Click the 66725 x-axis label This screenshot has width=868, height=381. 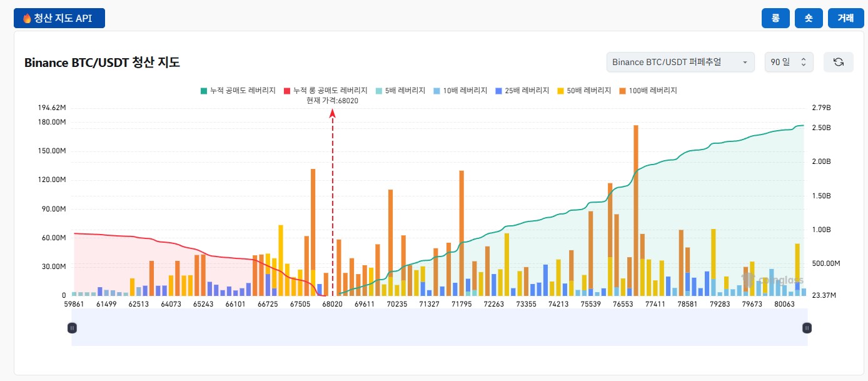(x=268, y=304)
